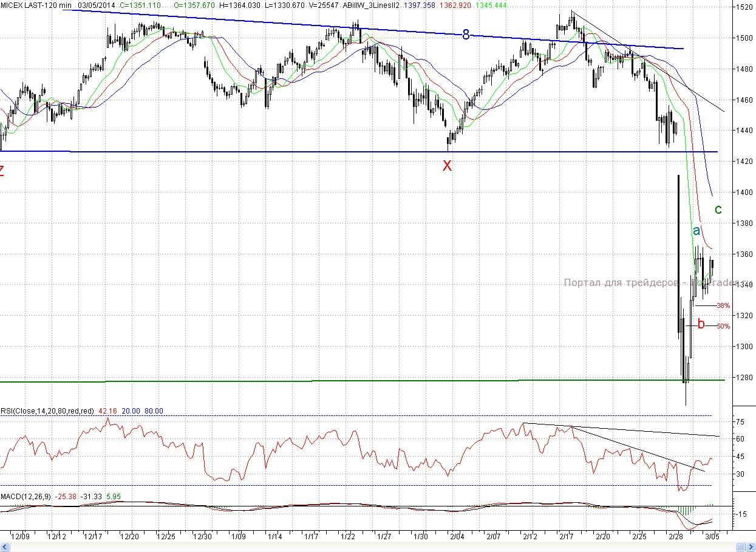This screenshot has height=552, width=756.
Task: Click the RSI(Close,14,20,80,red,red) indicator title
Action: [x=47, y=411]
